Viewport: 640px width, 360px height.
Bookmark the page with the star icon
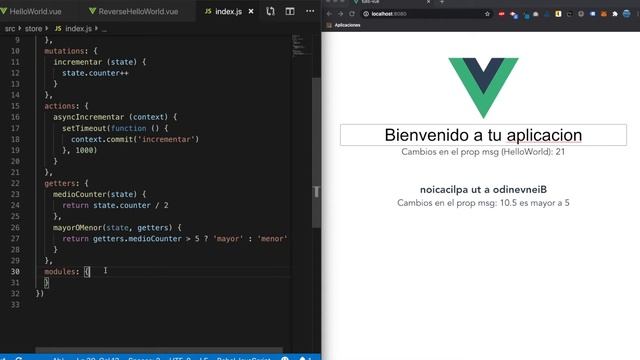coord(487,14)
